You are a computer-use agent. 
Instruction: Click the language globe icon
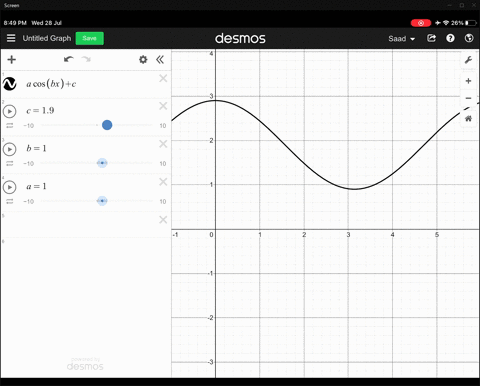[x=469, y=38]
